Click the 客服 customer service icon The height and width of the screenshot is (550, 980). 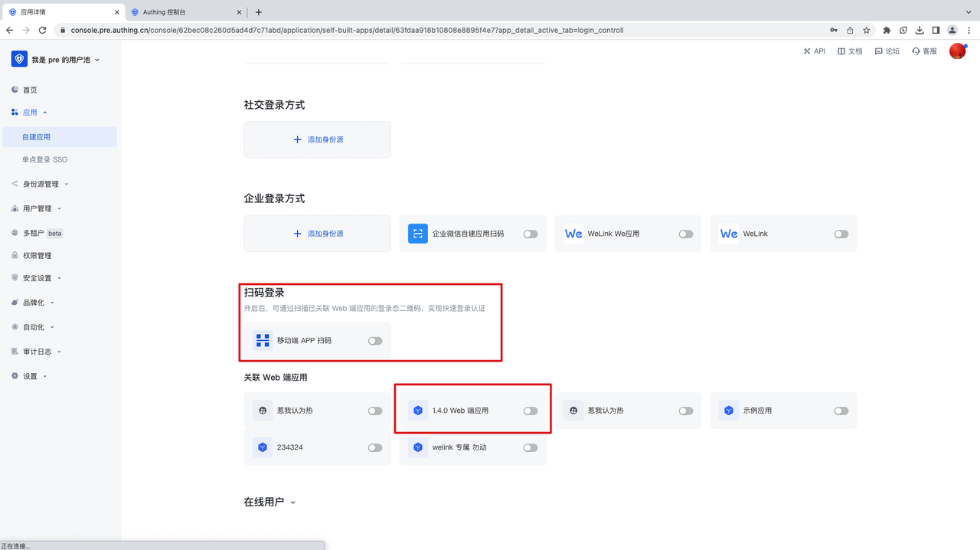coord(916,51)
